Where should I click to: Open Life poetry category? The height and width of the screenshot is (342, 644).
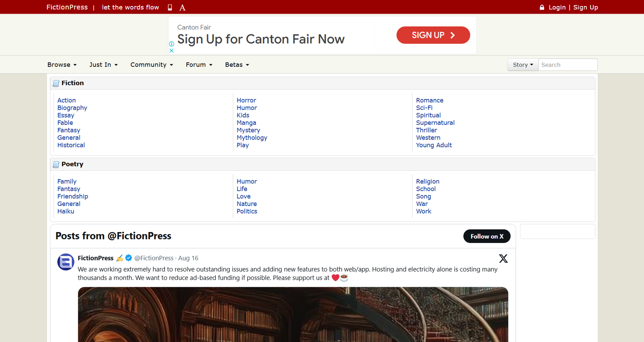[242, 189]
